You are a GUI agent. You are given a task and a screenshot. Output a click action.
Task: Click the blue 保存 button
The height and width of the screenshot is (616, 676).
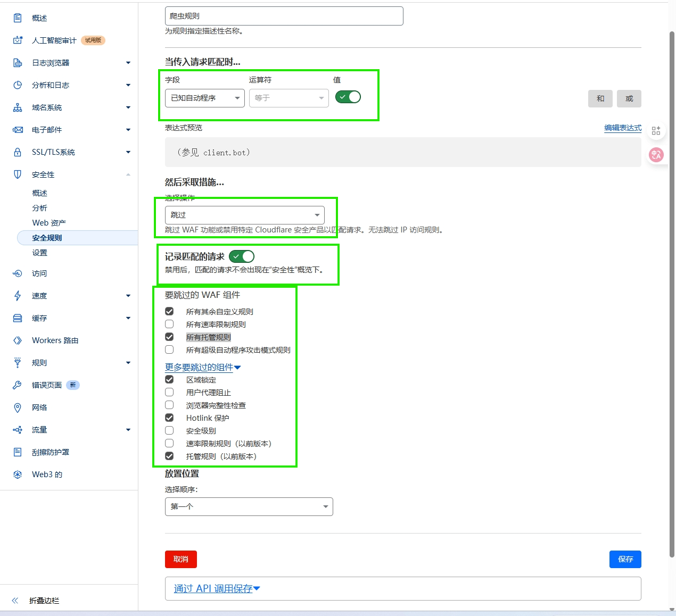pyautogui.click(x=625, y=559)
